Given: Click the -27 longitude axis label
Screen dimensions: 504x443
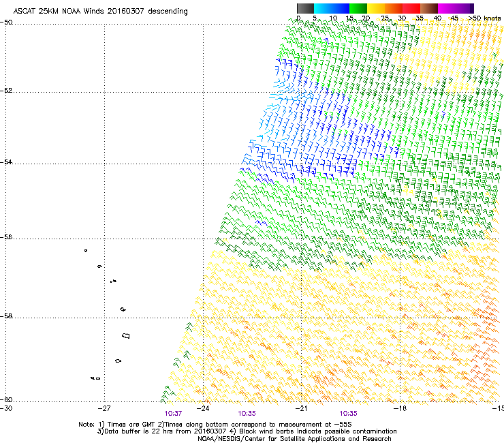Looking at the screenshot, I should point(104,408).
